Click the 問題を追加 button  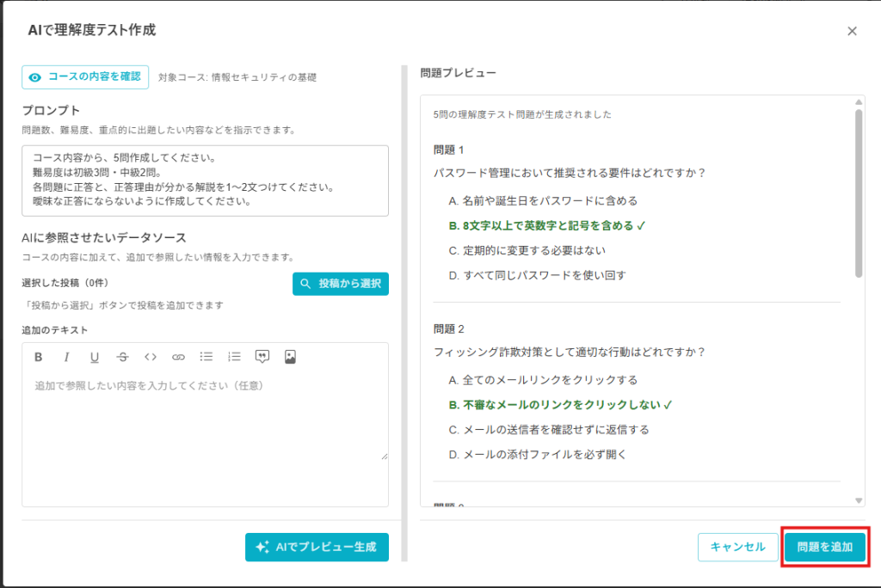click(x=824, y=547)
